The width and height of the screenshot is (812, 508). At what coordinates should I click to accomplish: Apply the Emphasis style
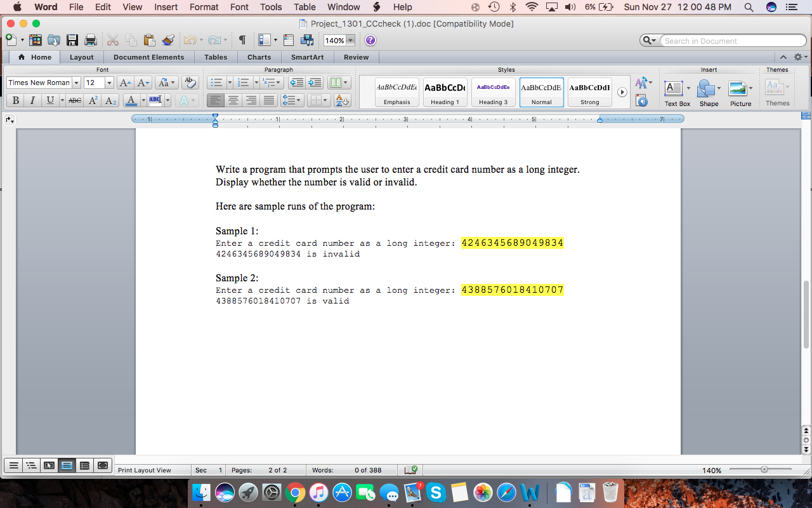coord(396,91)
